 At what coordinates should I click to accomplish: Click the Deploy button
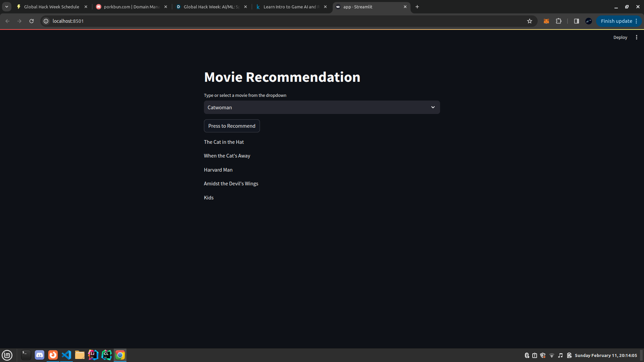620,37
